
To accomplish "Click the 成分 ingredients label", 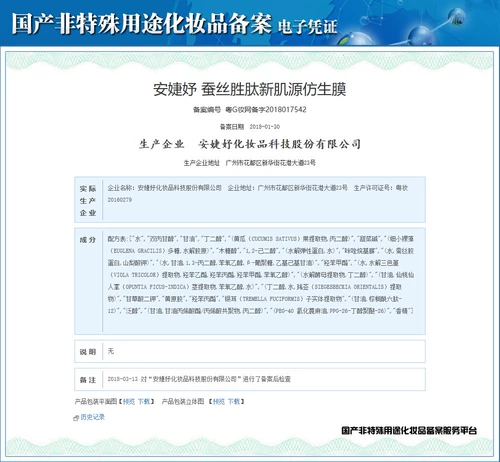I will [x=88, y=240].
